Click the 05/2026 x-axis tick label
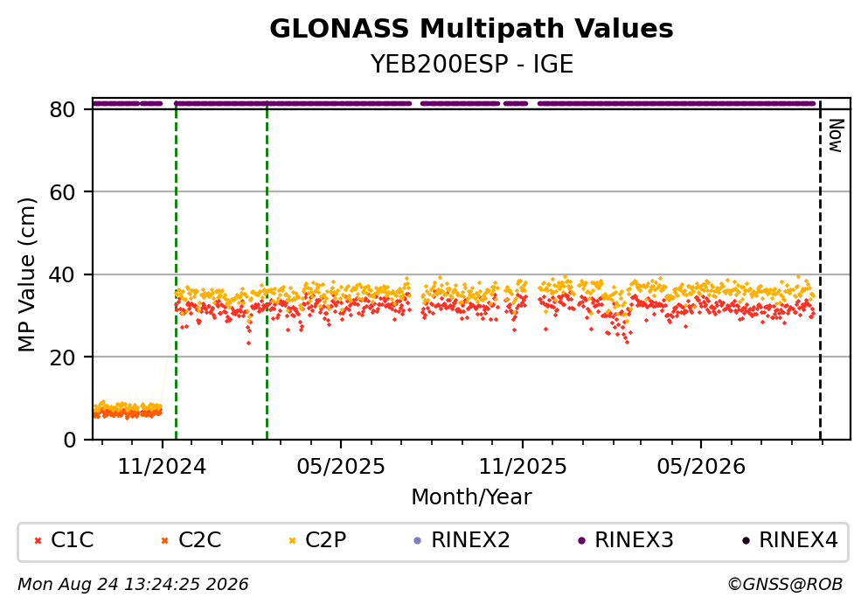 pyautogui.click(x=701, y=467)
